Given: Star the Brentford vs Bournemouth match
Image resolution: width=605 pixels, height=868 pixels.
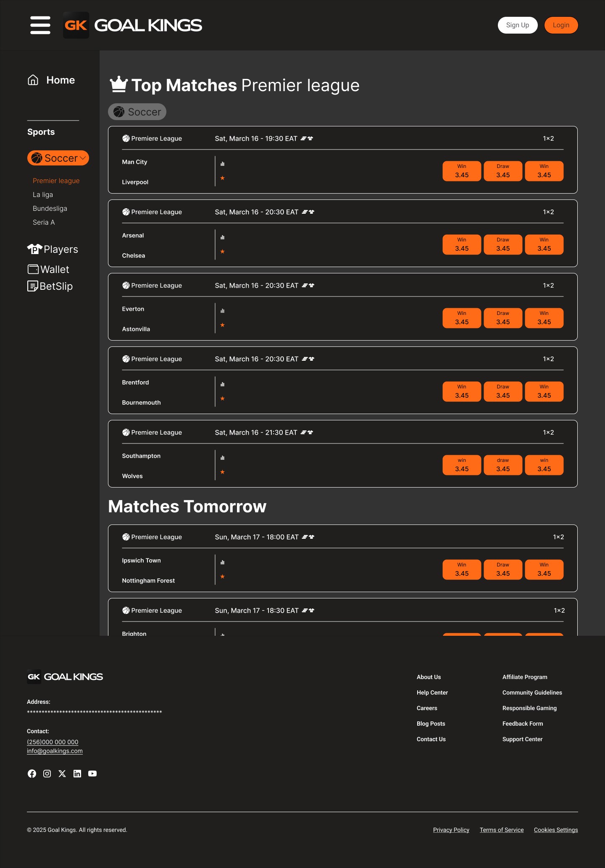Looking at the screenshot, I should [223, 399].
